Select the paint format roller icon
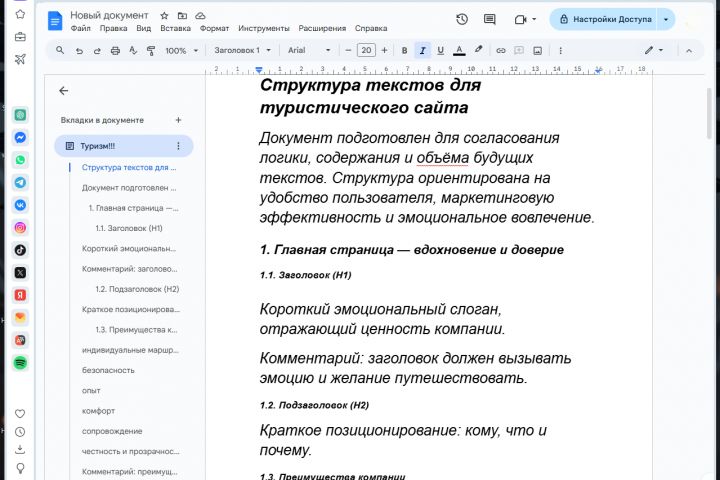The height and width of the screenshot is (480, 720). (151, 50)
